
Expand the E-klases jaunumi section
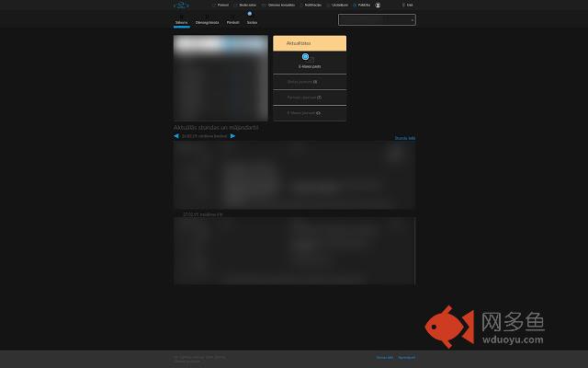tap(310, 112)
